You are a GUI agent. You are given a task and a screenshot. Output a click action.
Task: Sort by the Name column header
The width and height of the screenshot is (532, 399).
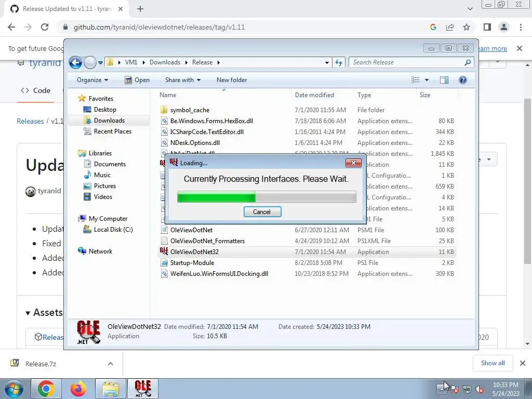[x=224, y=95]
